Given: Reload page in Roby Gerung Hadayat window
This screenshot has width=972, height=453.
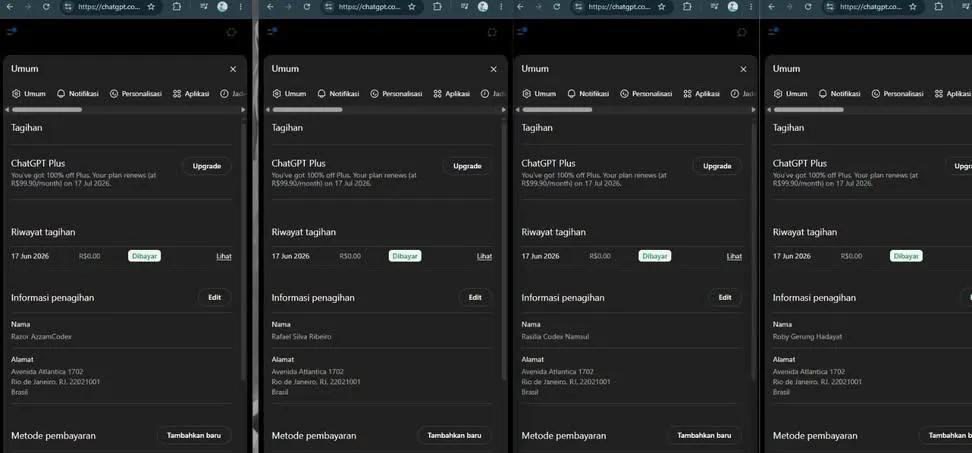Looking at the screenshot, I should [808, 7].
